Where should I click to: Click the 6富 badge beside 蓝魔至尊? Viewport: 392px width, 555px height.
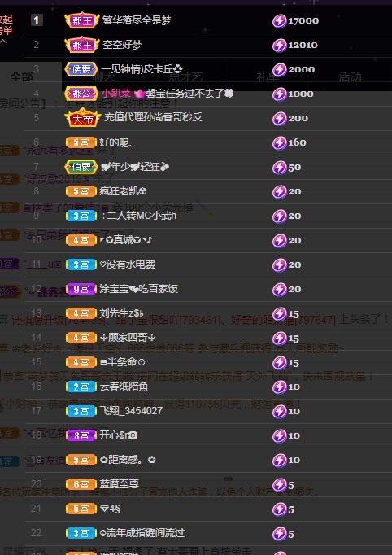[x=81, y=484]
